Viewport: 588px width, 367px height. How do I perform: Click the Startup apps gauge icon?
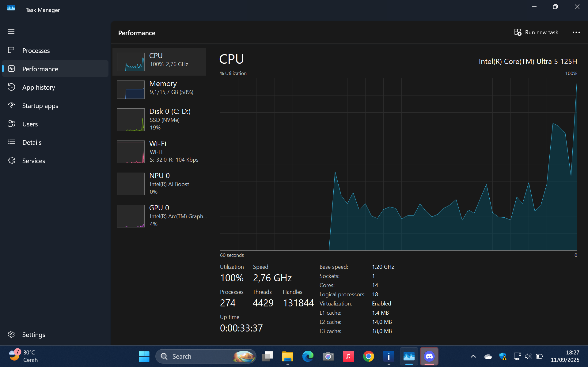[x=11, y=105]
